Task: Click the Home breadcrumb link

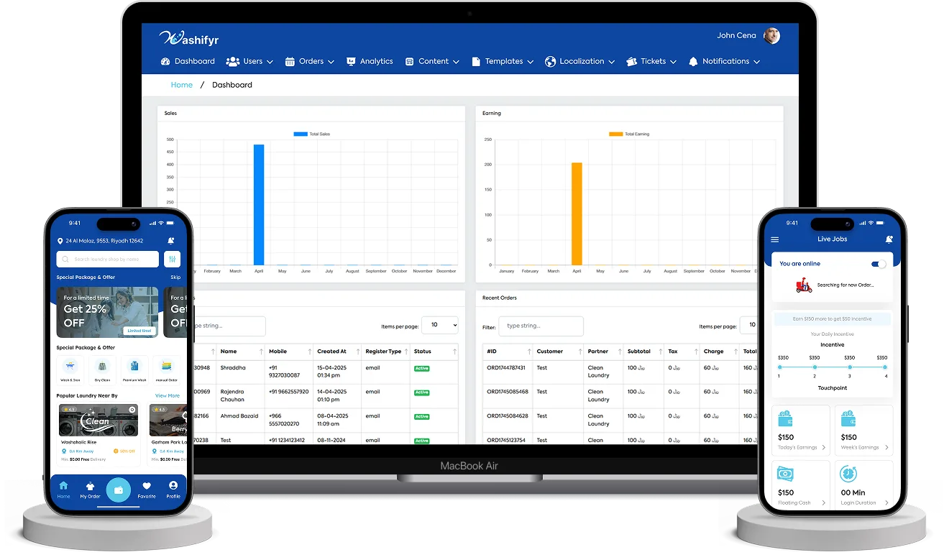Action: point(181,85)
